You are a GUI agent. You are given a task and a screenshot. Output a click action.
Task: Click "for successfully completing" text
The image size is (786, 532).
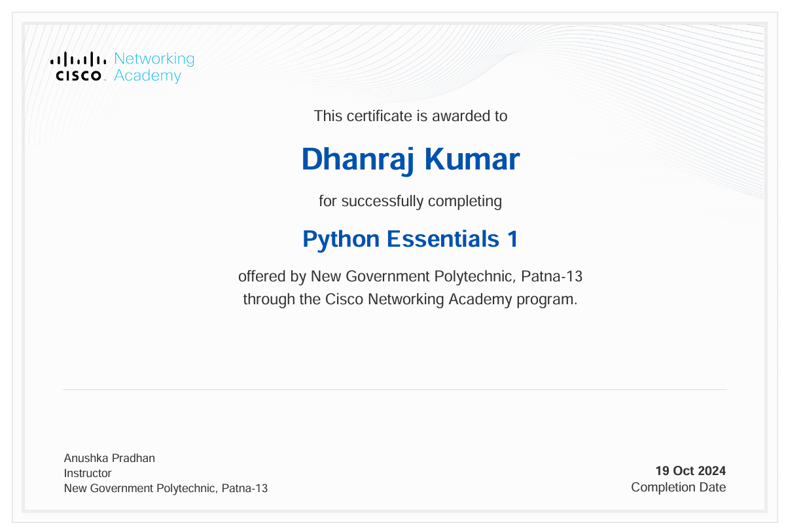click(x=410, y=201)
